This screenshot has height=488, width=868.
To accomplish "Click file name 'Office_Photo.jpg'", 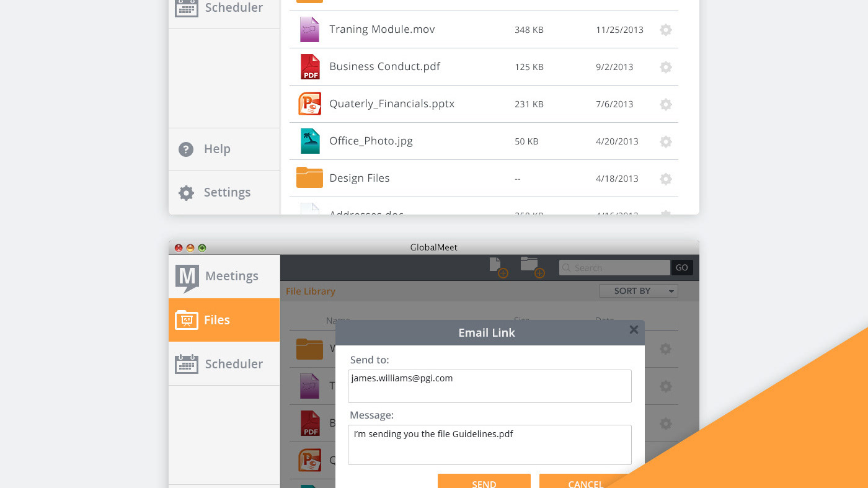I will 371,141.
